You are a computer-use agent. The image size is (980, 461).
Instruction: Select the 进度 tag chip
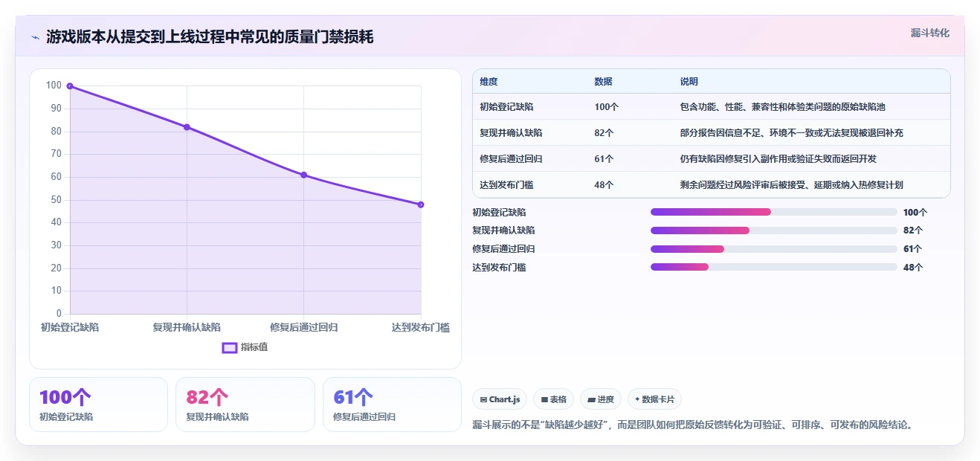601,399
